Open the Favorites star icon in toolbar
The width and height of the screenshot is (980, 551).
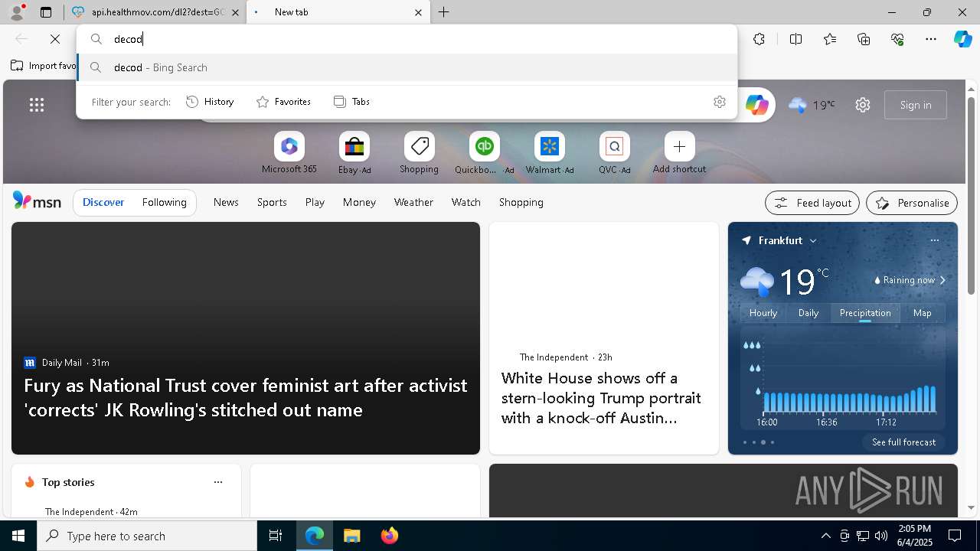pos(830,39)
